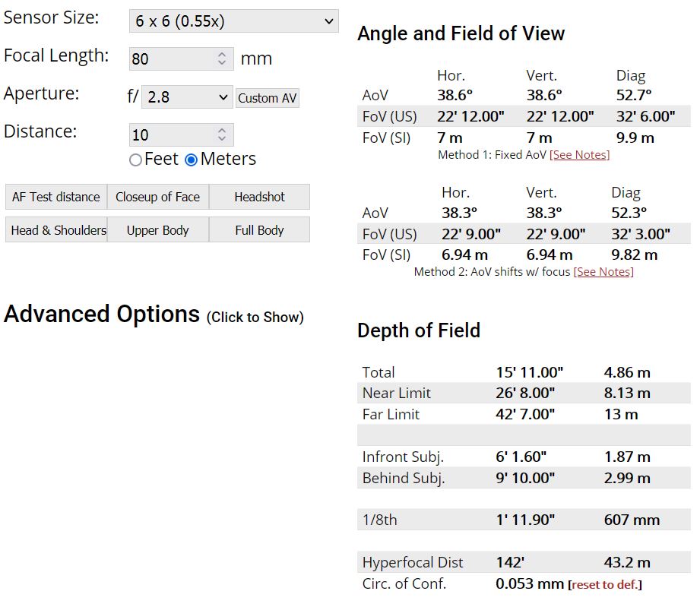The height and width of the screenshot is (607, 700).
Task: Open See Notes link for Method 2
Action: tap(603, 272)
